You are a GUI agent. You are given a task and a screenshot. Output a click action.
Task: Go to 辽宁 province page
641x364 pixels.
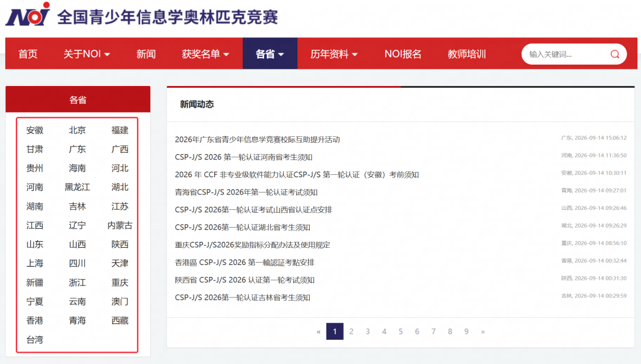[x=77, y=225]
